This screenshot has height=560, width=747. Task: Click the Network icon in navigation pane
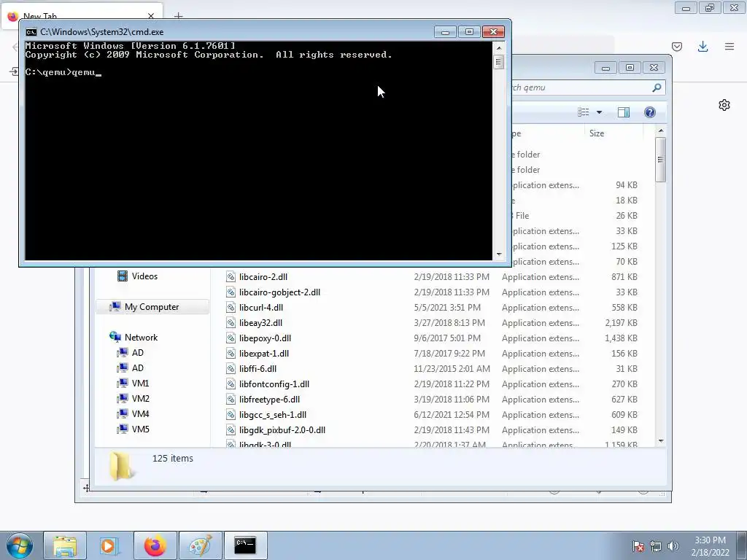[115, 337]
